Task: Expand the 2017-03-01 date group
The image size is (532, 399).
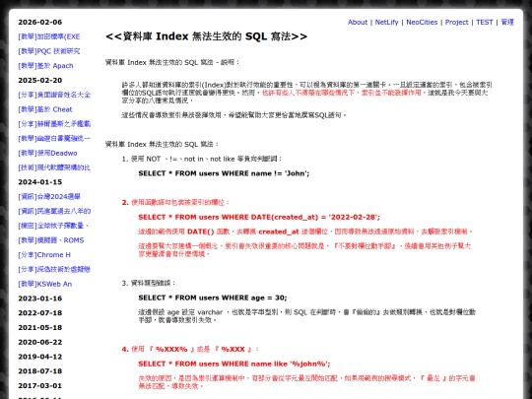Action: 40,386
